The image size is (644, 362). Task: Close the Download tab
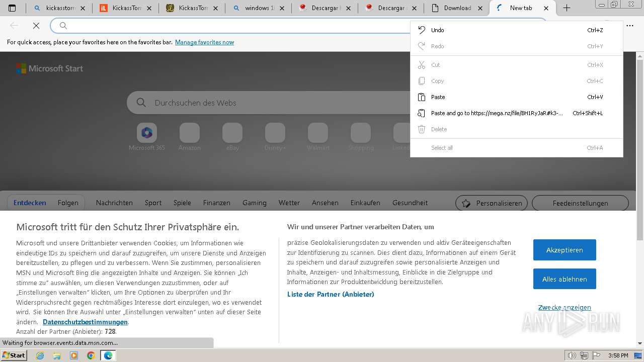[x=480, y=8]
